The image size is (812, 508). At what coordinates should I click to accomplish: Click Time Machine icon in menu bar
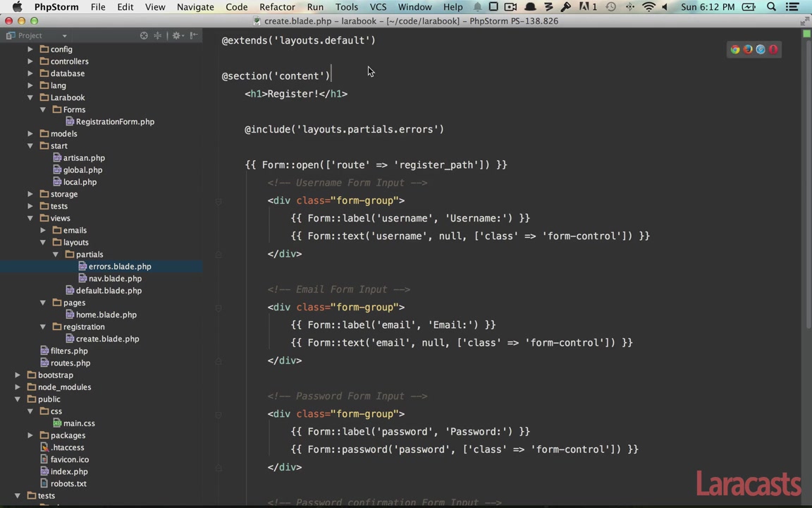pos(611,7)
